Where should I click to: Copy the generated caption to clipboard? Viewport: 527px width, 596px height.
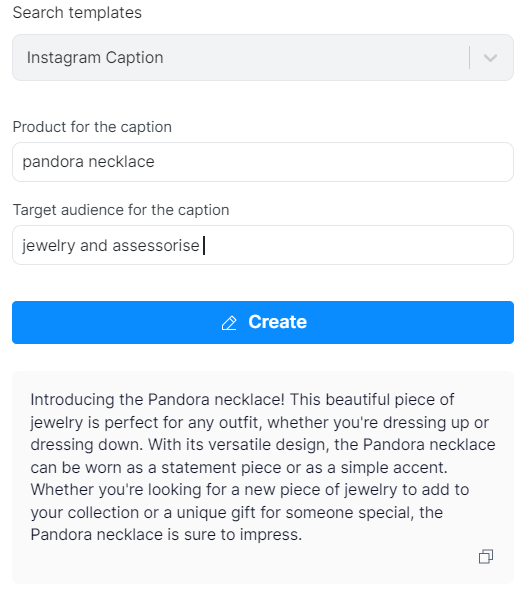[486, 556]
